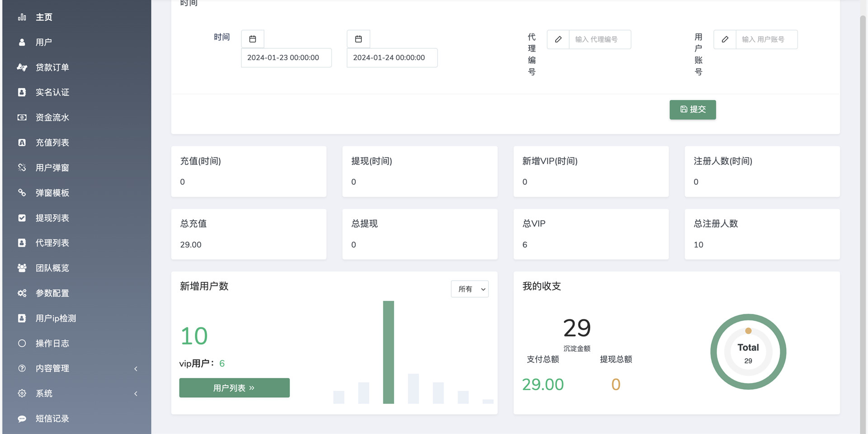Click the 短信记录 chat bubble icon

22,419
